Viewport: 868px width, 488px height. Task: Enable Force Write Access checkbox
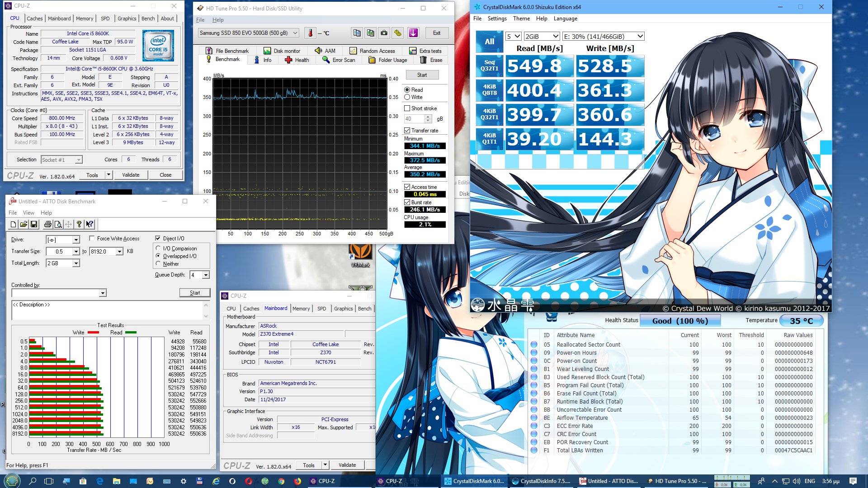click(92, 238)
